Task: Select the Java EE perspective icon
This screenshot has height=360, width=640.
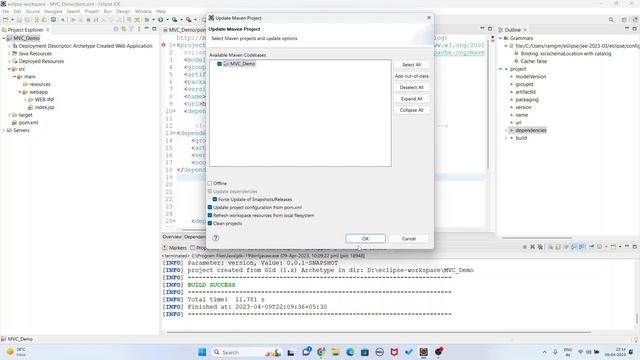Action: click(x=635, y=20)
